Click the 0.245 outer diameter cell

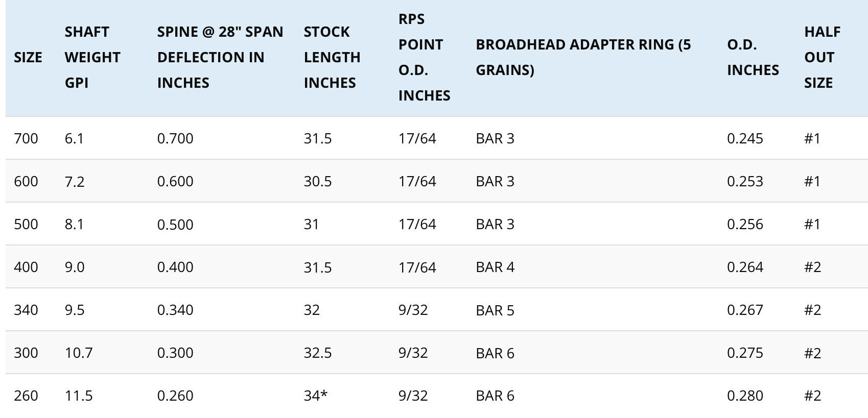[x=745, y=138]
